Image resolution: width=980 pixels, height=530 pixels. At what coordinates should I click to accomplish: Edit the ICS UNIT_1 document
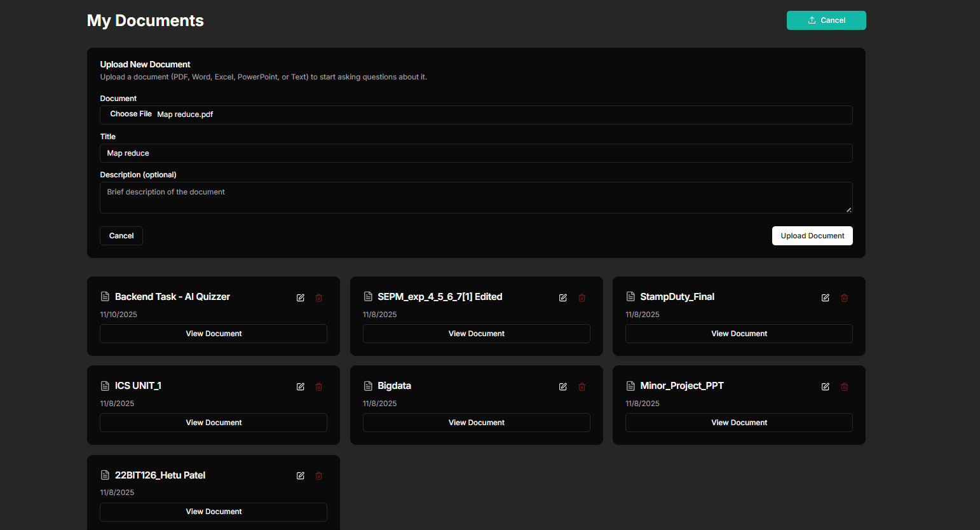click(301, 386)
